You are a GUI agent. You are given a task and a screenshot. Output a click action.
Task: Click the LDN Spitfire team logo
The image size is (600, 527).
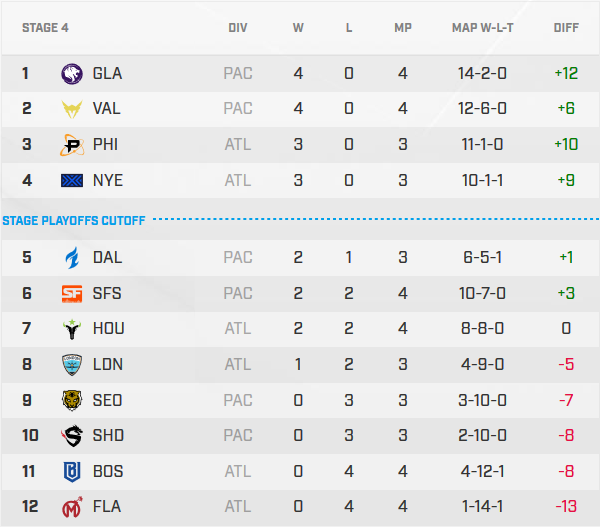(x=72, y=365)
